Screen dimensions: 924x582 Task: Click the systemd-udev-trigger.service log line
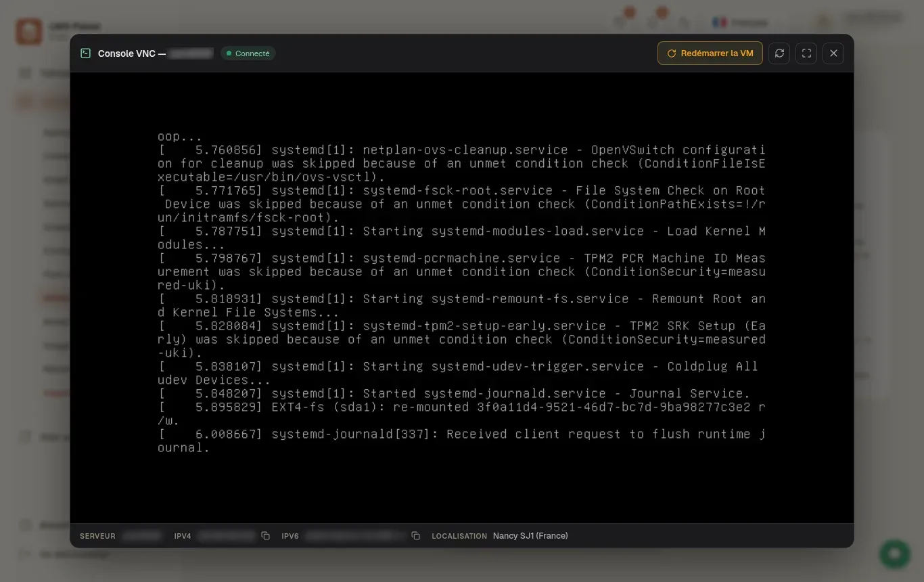pos(458,373)
